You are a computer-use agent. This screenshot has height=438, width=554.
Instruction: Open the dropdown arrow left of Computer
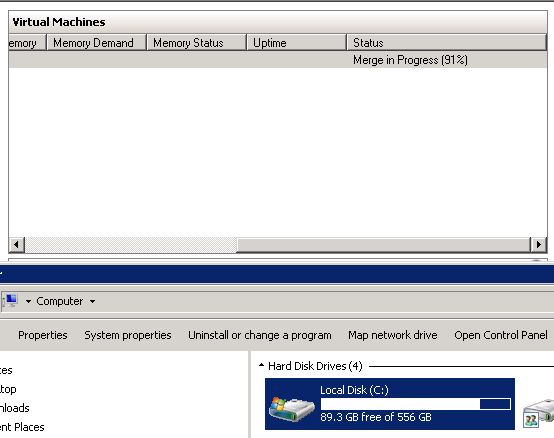[28, 301]
